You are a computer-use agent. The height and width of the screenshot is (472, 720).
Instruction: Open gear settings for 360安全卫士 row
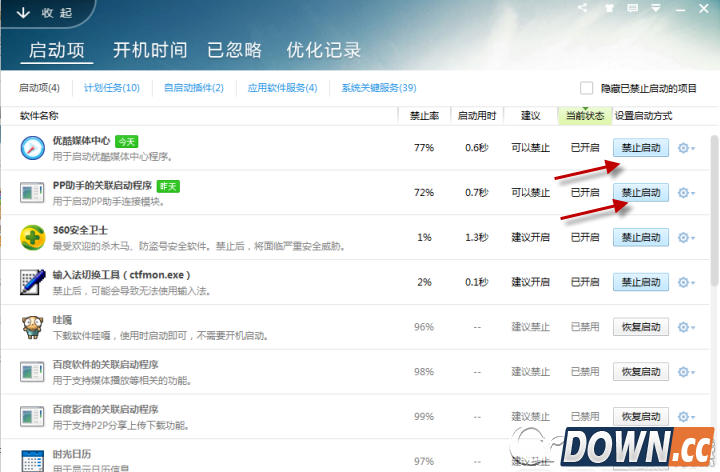tap(686, 237)
